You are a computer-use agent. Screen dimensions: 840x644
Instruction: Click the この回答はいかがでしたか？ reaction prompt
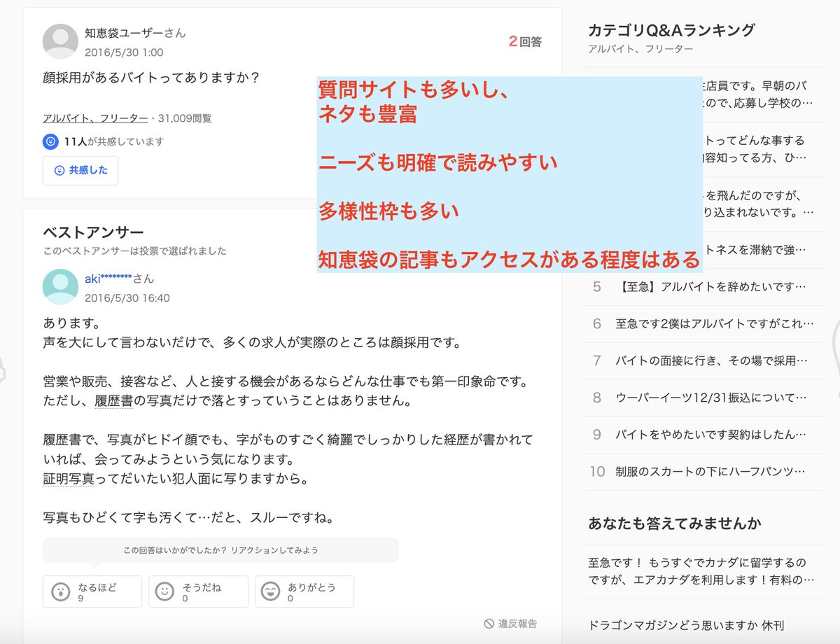220,550
